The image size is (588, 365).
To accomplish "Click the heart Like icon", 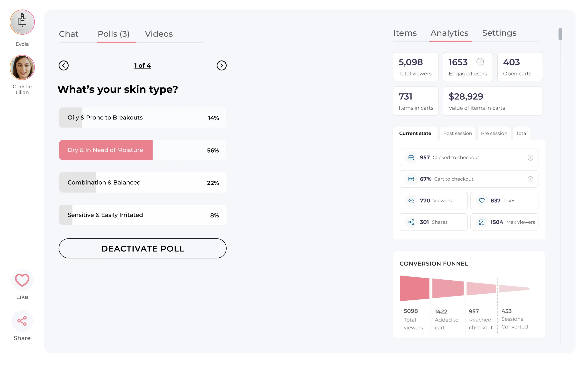I will click(x=22, y=280).
